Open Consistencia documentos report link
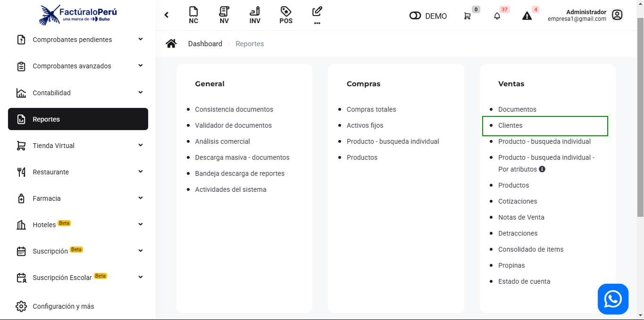Viewport: 644px width, 320px height. tap(234, 109)
